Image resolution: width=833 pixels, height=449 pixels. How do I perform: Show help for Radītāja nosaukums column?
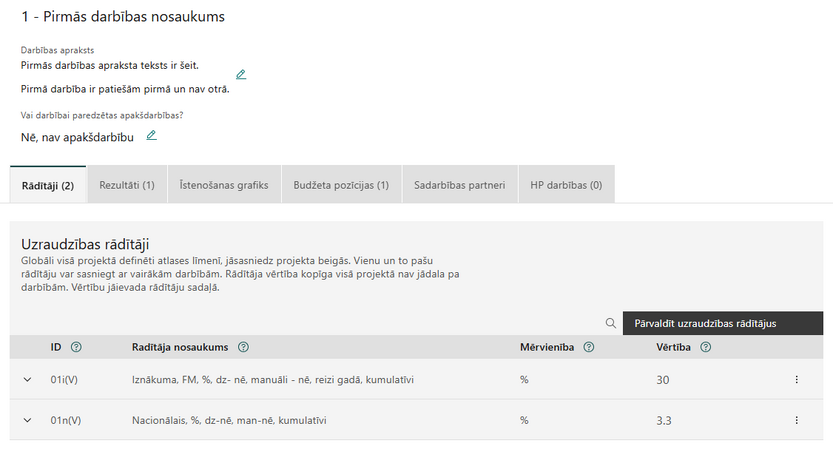(x=243, y=347)
